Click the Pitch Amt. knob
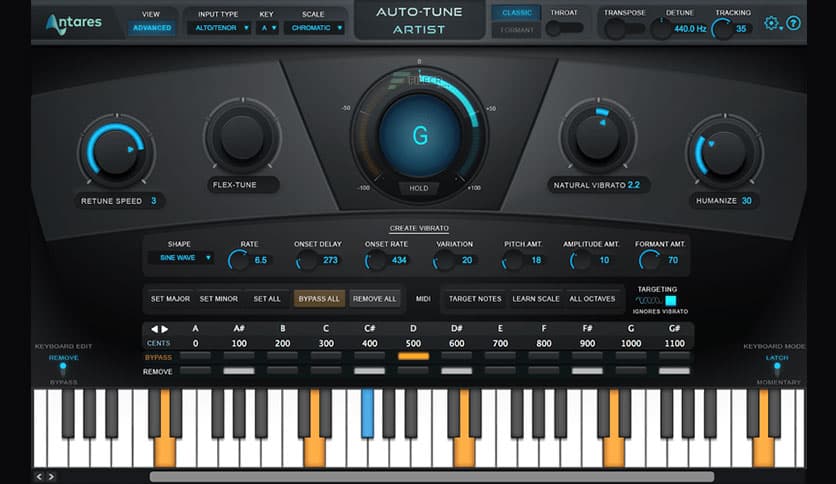This screenshot has width=836, height=484. (512, 260)
